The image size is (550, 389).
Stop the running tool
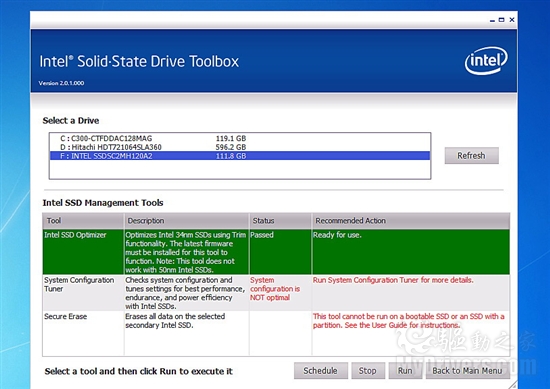[x=368, y=371]
